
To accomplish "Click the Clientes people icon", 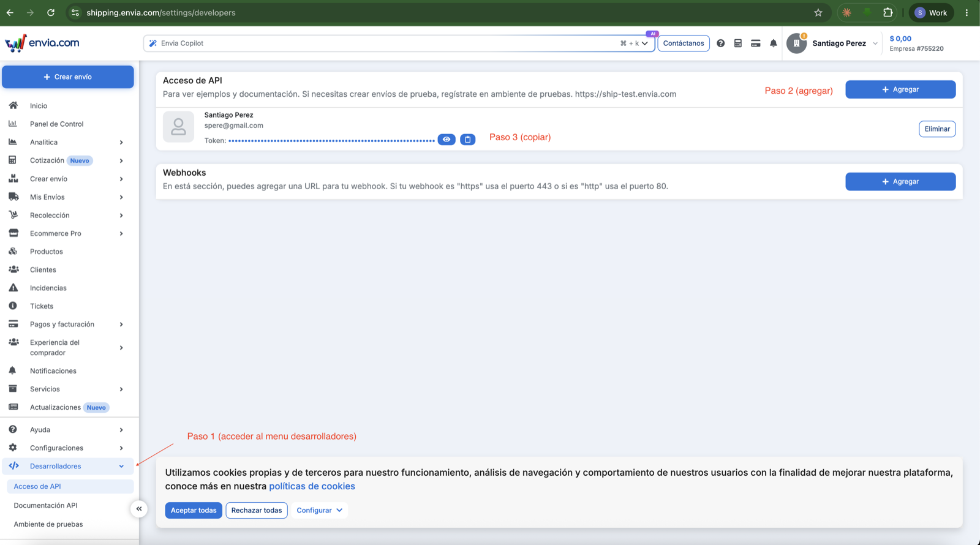I will pos(13,269).
